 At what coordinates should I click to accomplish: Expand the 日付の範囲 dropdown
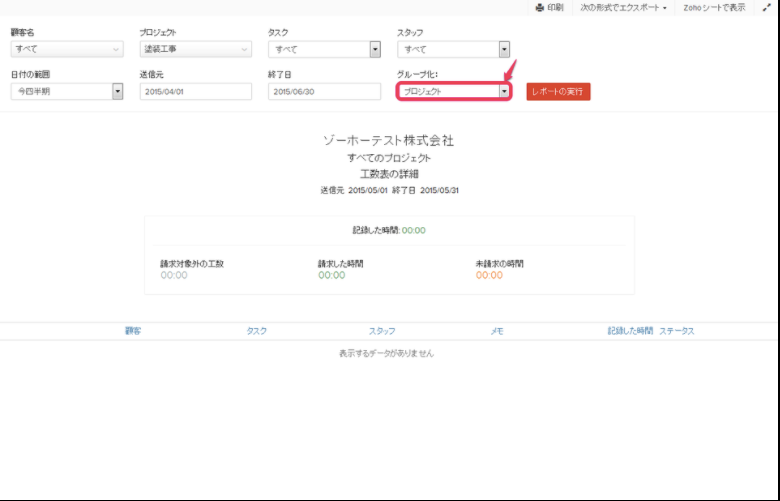click(x=66, y=91)
